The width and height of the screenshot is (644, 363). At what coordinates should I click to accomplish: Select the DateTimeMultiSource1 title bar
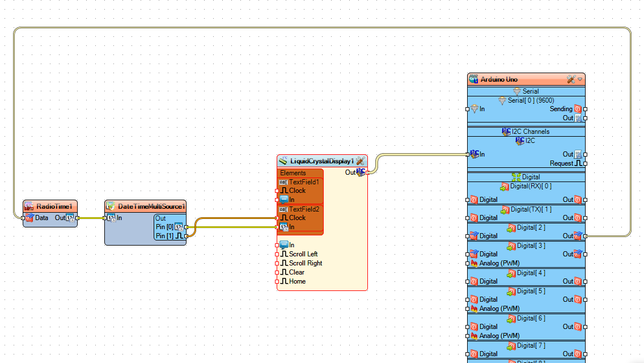click(145, 206)
